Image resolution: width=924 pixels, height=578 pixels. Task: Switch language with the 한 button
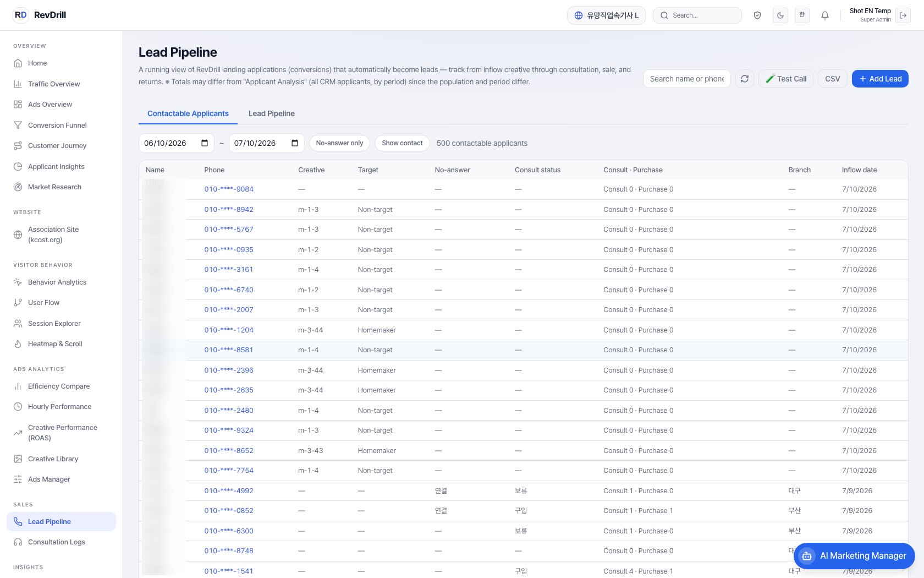click(x=802, y=15)
